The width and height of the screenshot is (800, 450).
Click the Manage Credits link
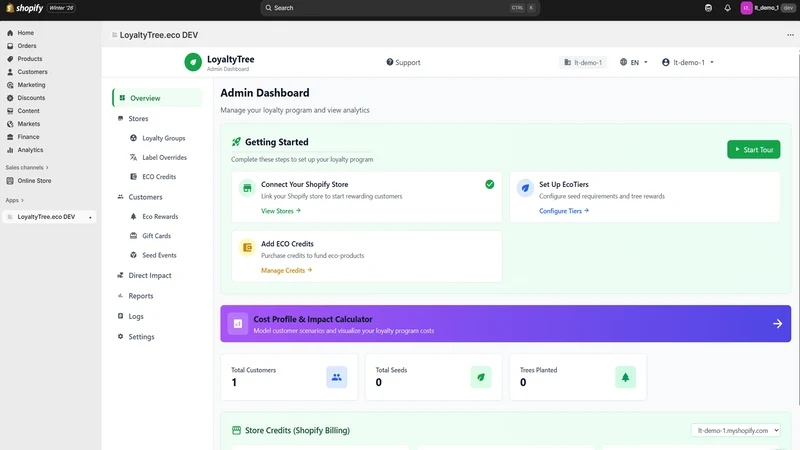(286, 270)
